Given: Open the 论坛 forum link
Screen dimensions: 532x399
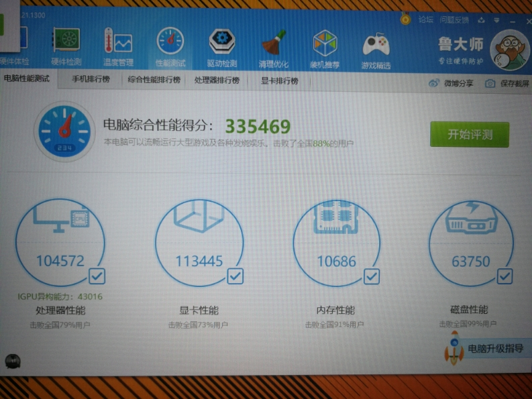Looking at the screenshot, I should (425, 19).
